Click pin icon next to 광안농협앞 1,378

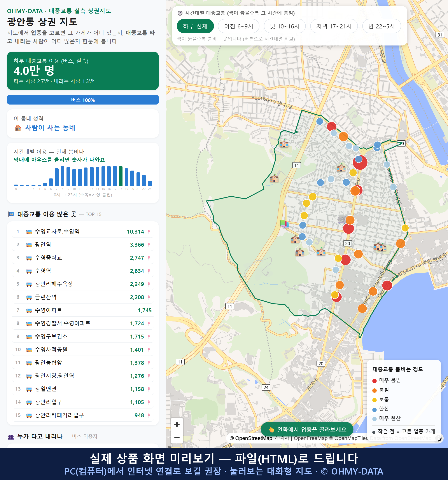coord(149,363)
